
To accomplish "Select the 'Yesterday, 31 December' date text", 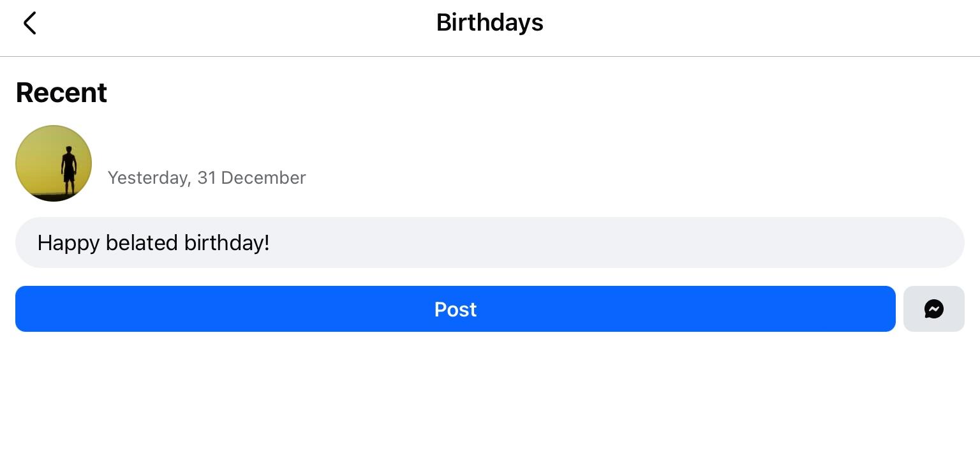I will coord(207,177).
